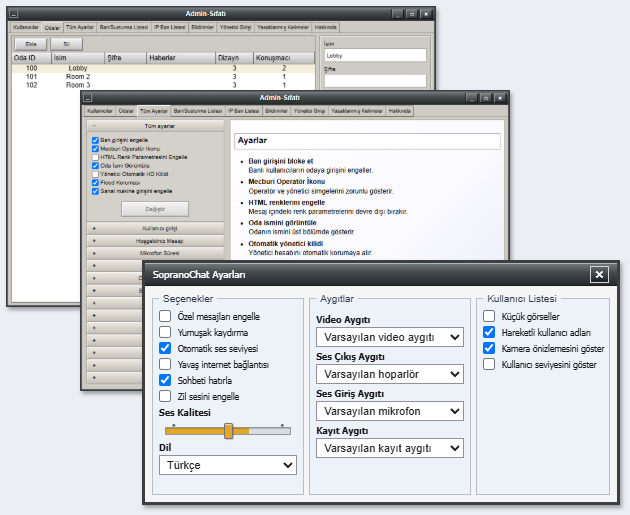Uncheck Otomatik ses seviyesi

165,348
